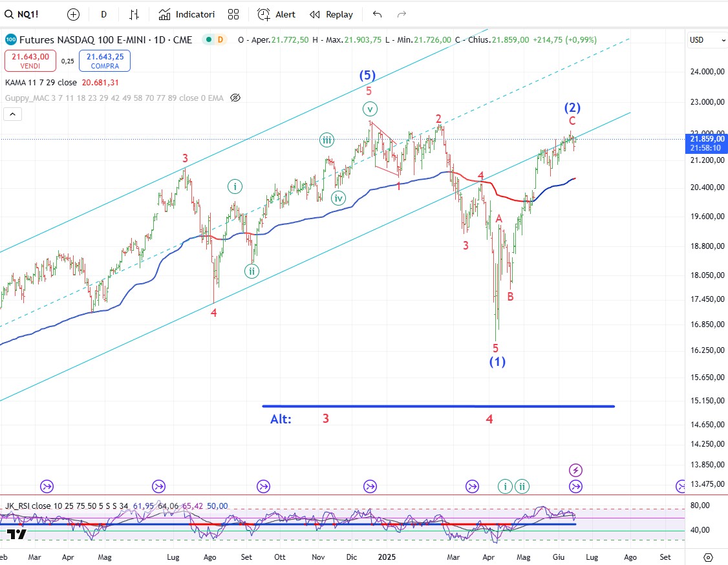The height and width of the screenshot is (565, 728).
Task: Open the Indicatori menu
Action: [187, 14]
